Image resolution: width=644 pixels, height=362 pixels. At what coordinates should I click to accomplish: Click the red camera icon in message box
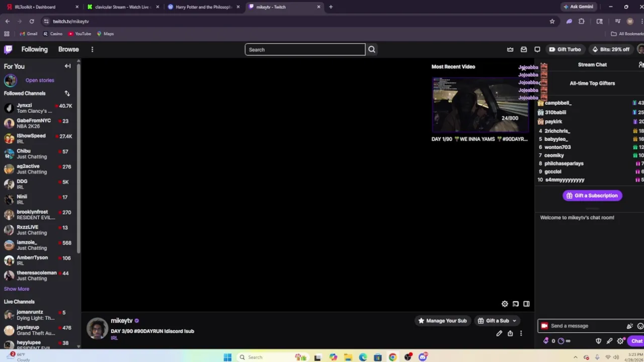544,326
